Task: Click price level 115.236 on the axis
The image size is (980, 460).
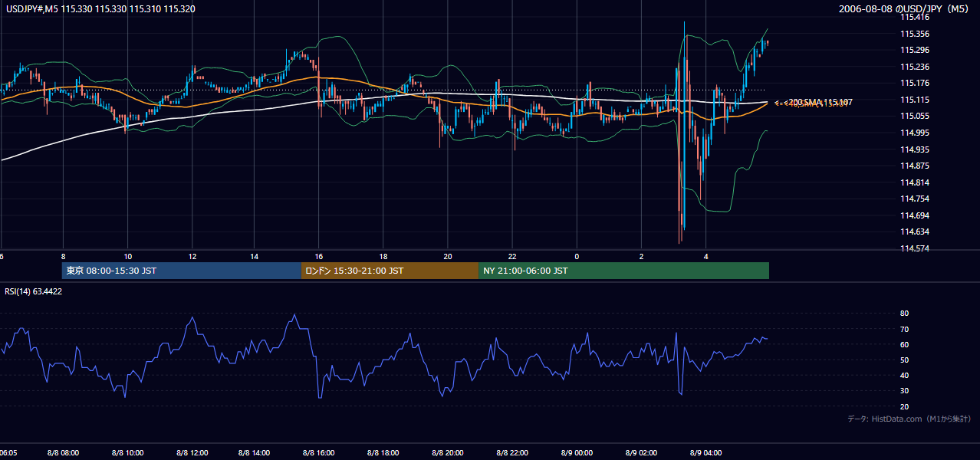Action: pyautogui.click(x=916, y=67)
